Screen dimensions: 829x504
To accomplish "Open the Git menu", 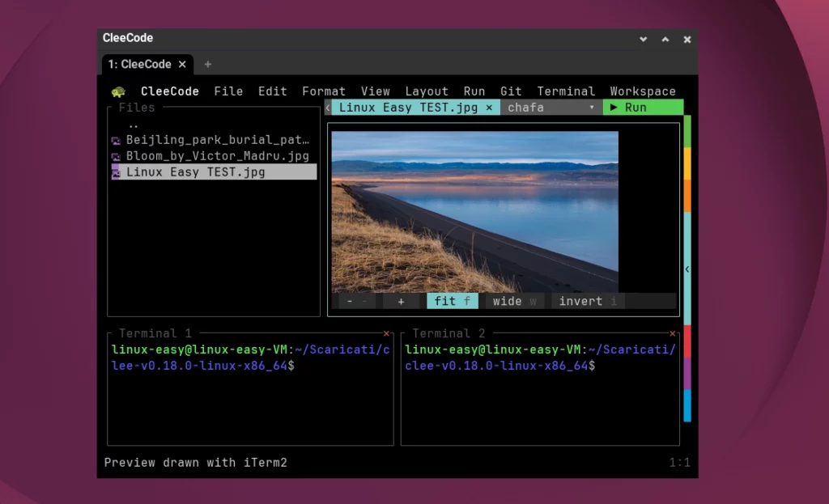I will (511, 91).
